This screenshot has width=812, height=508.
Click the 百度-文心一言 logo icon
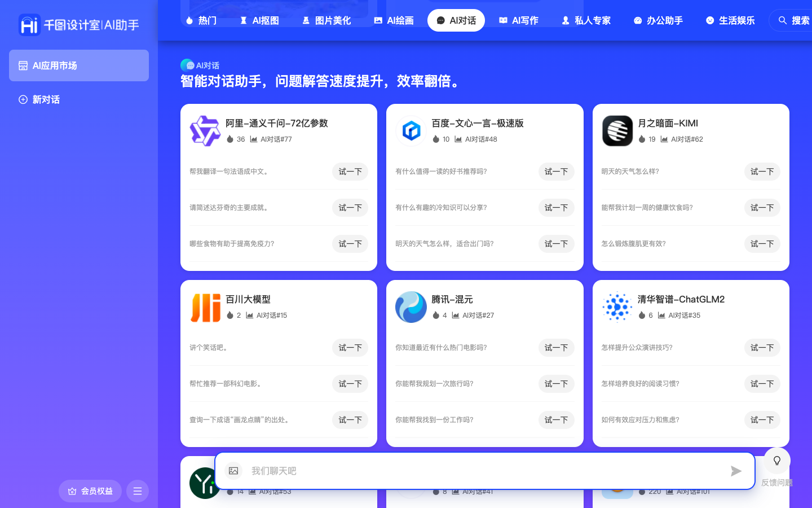(x=411, y=130)
